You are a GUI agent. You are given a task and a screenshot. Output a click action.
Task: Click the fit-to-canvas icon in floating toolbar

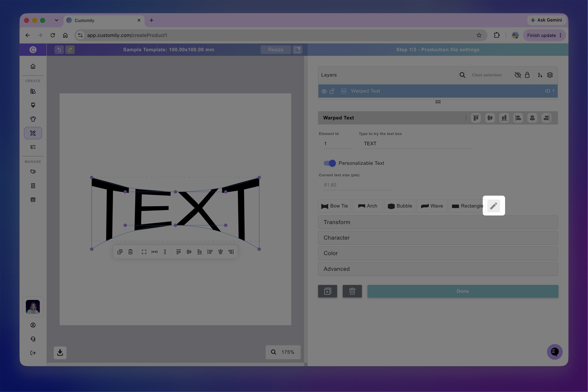point(144,252)
